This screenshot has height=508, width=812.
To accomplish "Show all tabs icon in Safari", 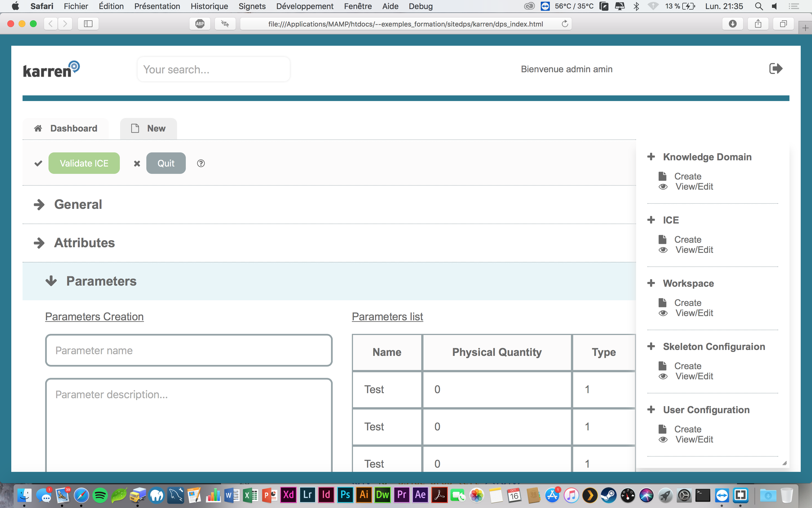I will coord(783,23).
